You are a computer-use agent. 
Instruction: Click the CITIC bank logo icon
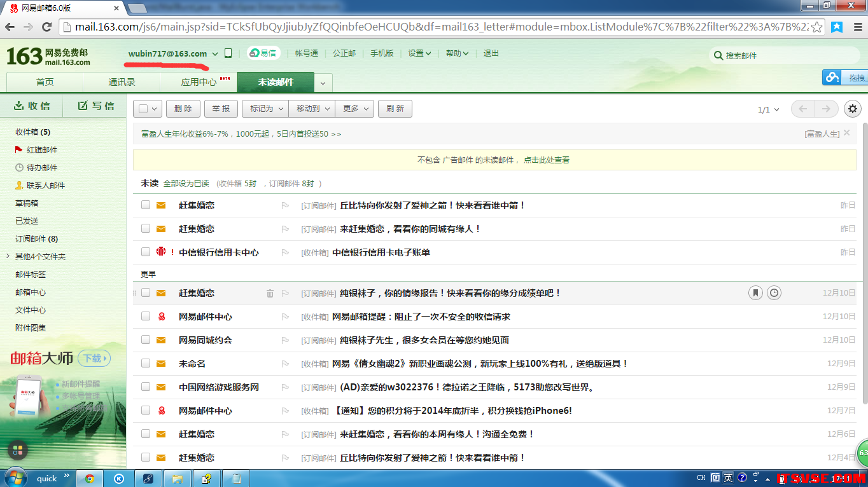click(161, 252)
